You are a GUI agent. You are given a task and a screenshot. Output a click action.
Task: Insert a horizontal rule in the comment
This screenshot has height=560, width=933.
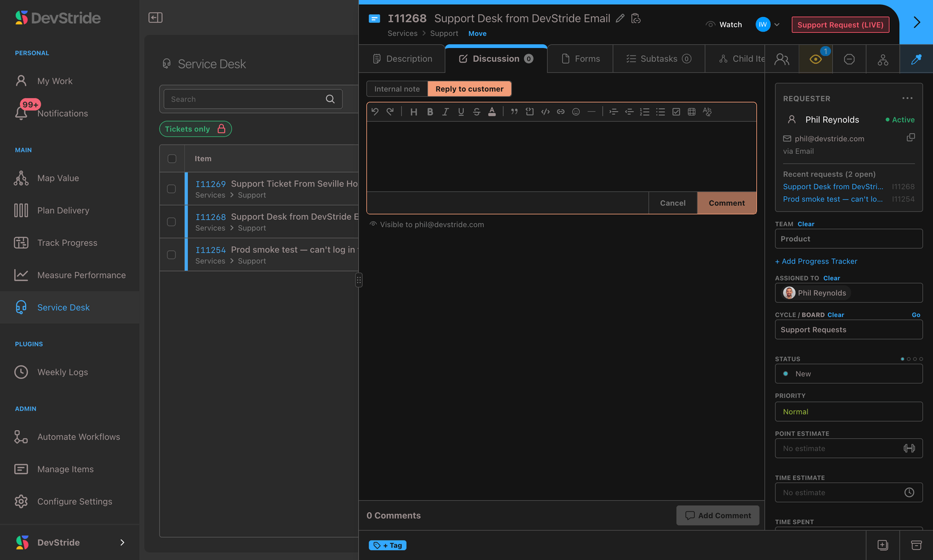point(592,112)
